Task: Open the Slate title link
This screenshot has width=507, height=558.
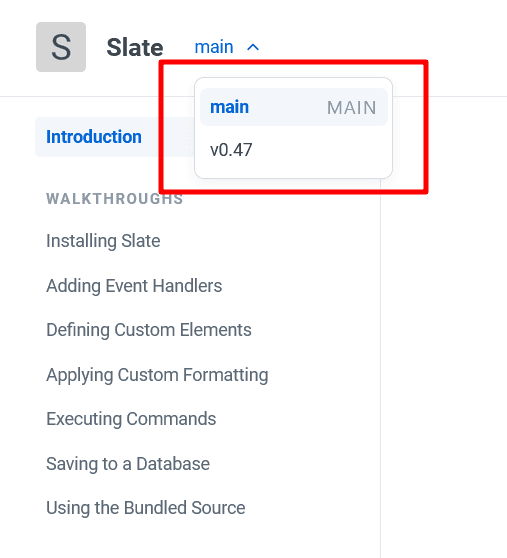Action: point(135,47)
